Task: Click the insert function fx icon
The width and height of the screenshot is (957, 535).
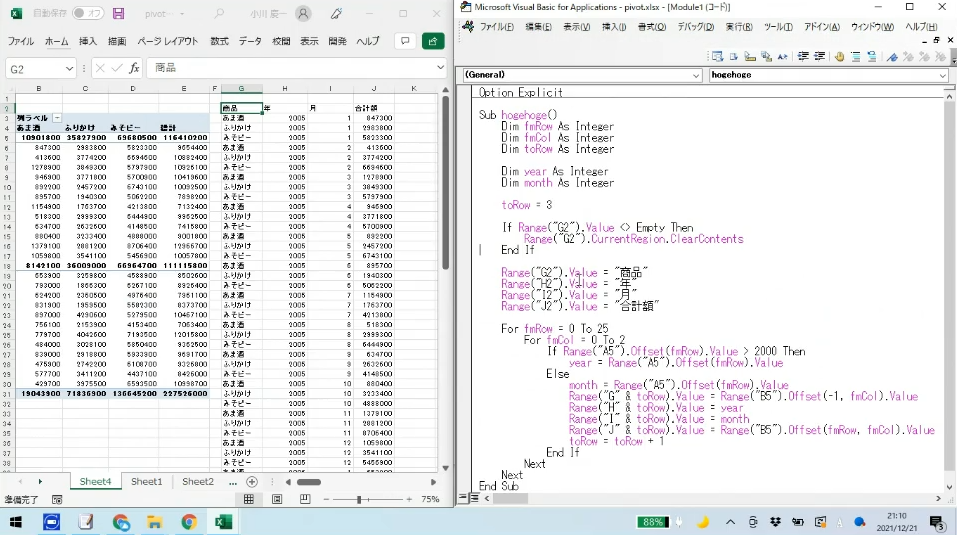Action: pyautogui.click(x=134, y=68)
